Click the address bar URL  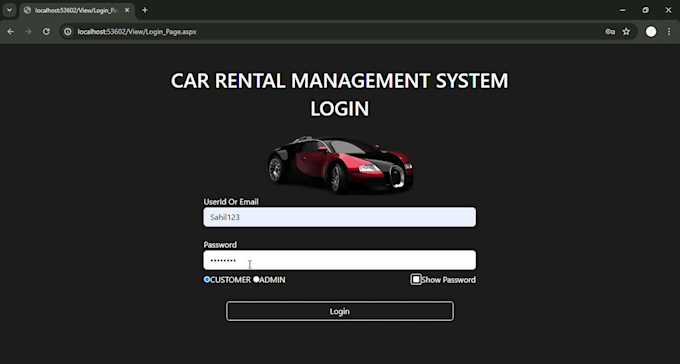[137, 32]
